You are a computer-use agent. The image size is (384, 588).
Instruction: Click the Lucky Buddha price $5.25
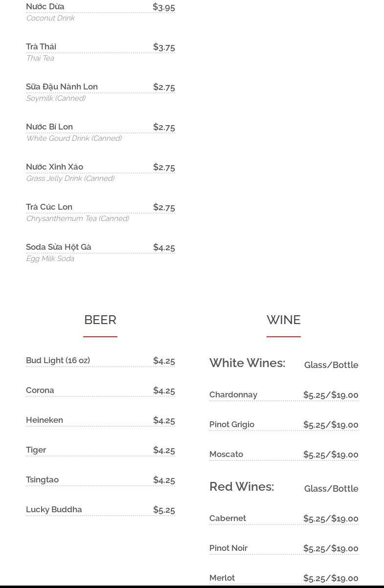(x=164, y=510)
